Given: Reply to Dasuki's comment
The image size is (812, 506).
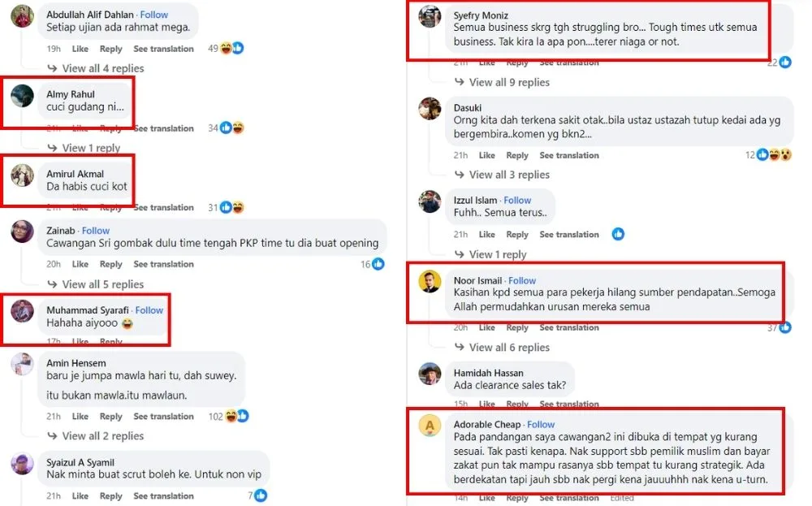Looking at the screenshot, I should (517, 155).
